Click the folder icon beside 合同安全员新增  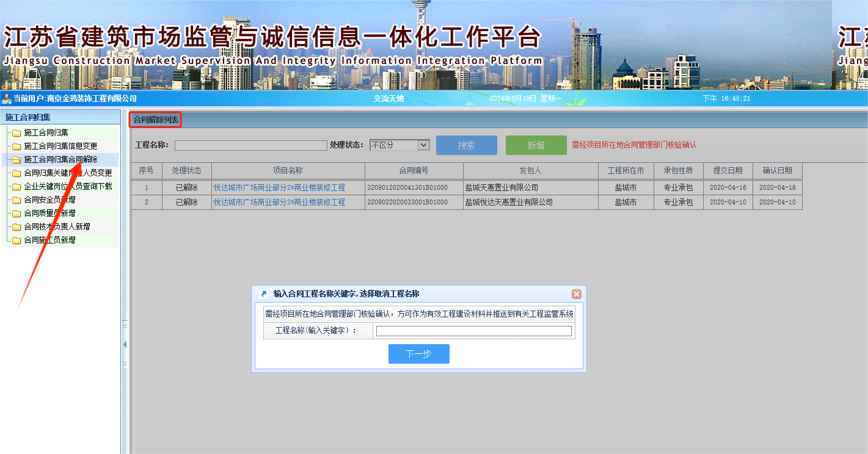pos(16,200)
